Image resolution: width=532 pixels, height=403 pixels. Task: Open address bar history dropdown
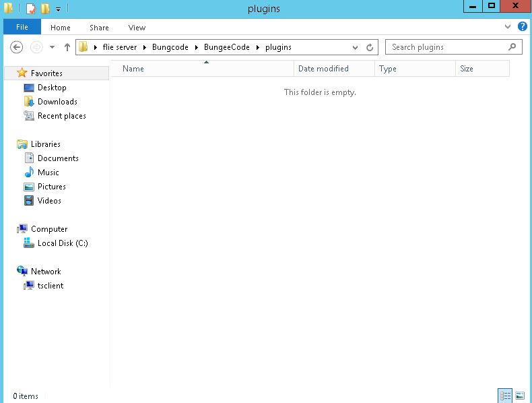[356, 47]
